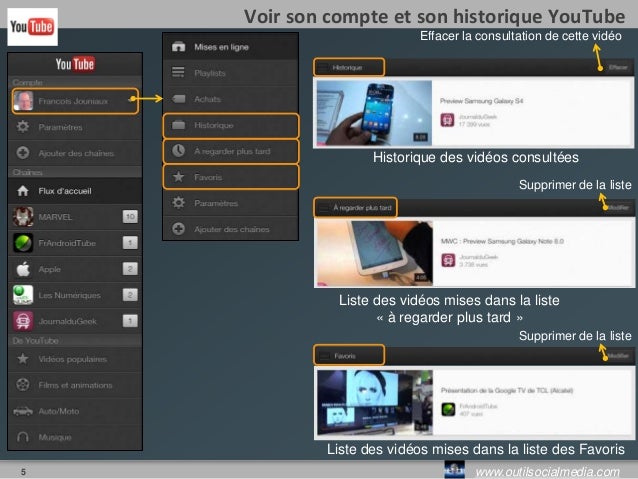Image resolution: width=638 pixels, height=479 pixels.
Task: Click the Apple unread count badge
Action: pyautogui.click(x=130, y=269)
